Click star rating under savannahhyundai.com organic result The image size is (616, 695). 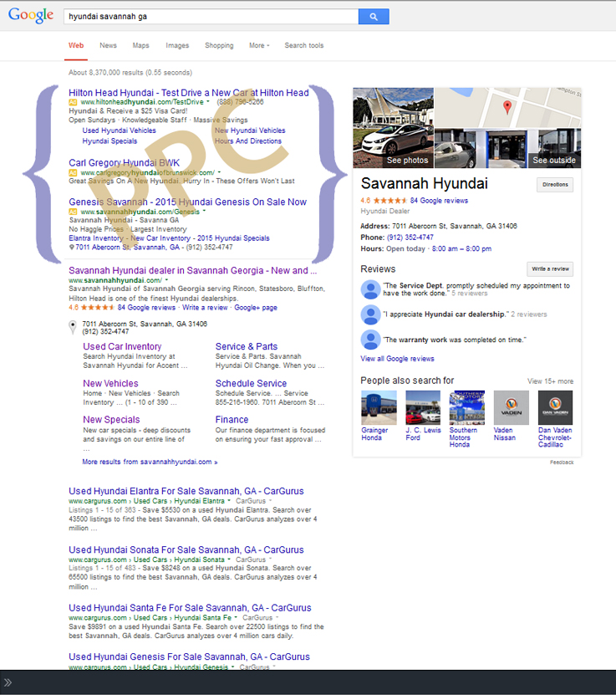click(x=98, y=308)
